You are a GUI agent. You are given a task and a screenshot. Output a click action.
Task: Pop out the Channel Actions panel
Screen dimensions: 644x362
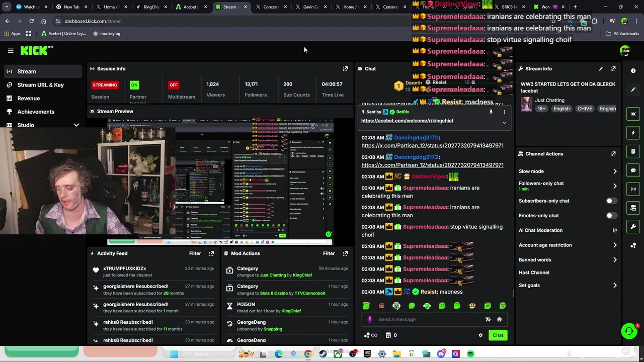pos(613,154)
